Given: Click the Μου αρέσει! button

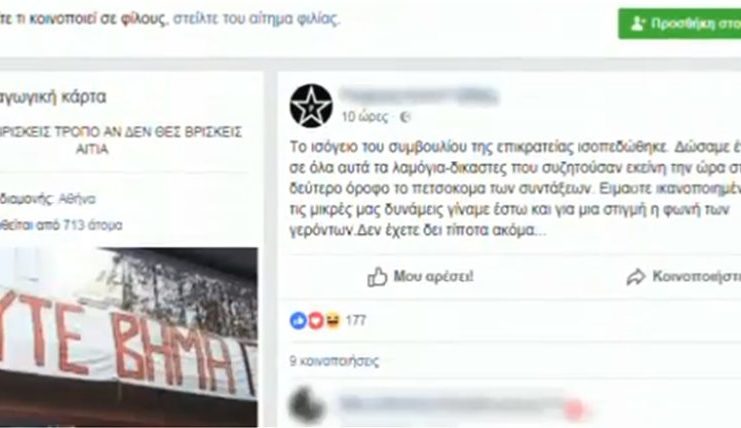Looking at the screenshot, I should pyautogui.click(x=421, y=277).
